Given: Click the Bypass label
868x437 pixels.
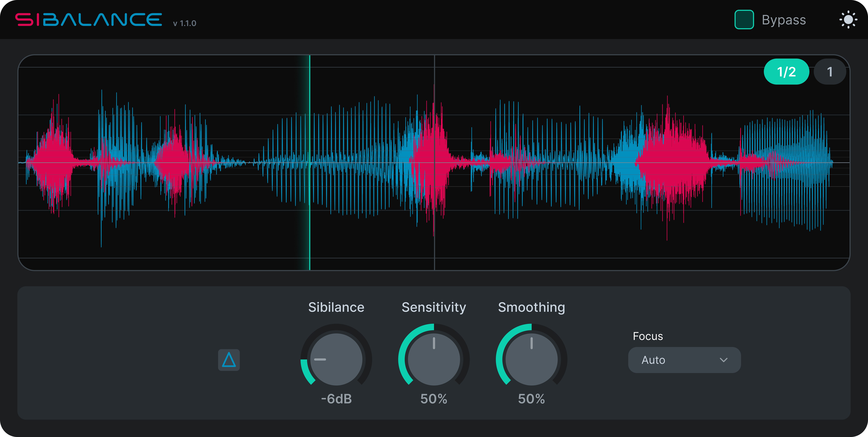Looking at the screenshot, I should pos(784,20).
